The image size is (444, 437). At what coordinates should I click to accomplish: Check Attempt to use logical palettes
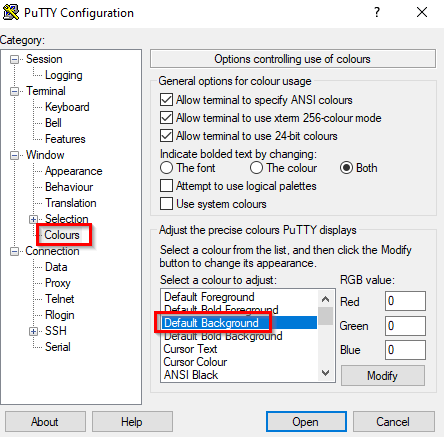166,186
